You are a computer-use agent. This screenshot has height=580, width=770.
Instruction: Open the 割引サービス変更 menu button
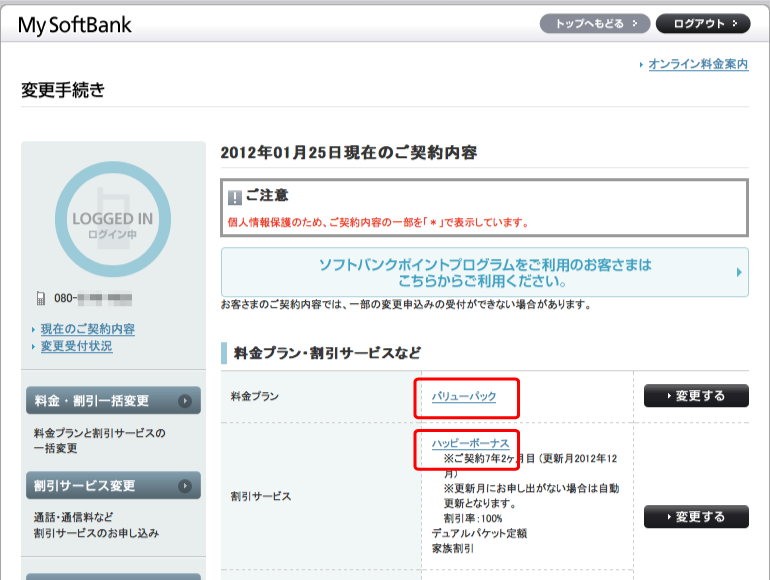(x=113, y=485)
